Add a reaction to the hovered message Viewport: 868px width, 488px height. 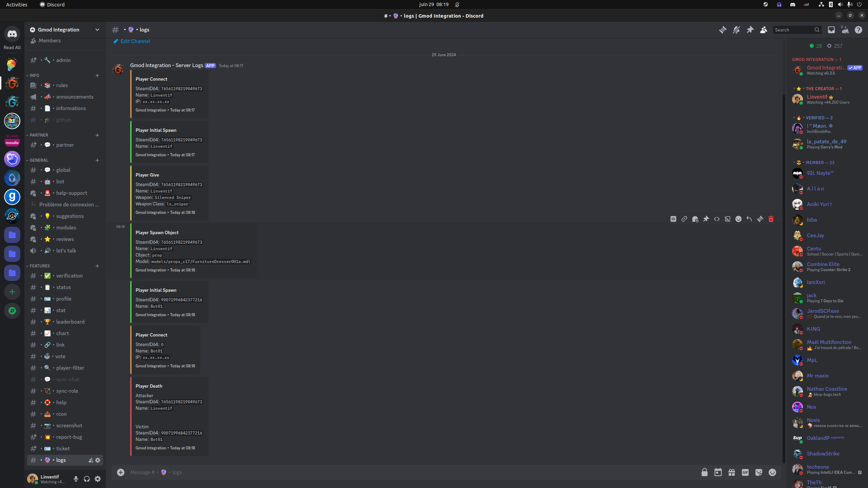click(x=738, y=219)
